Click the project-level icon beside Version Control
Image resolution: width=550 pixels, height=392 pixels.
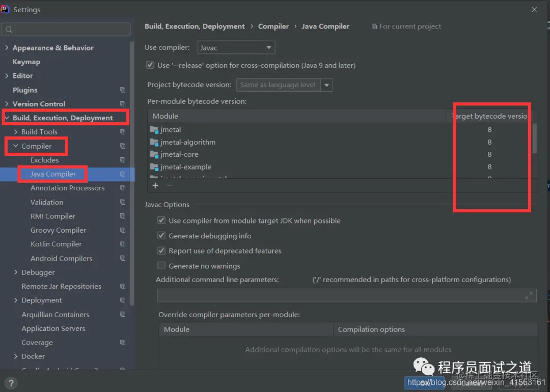123,104
